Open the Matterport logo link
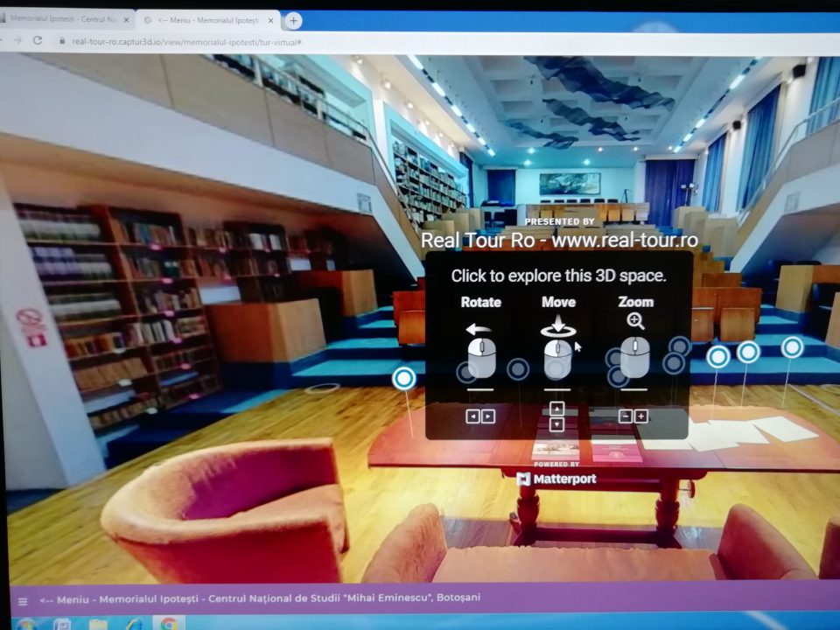This screenshot has height=630, width=840. (x=557, y=479)
